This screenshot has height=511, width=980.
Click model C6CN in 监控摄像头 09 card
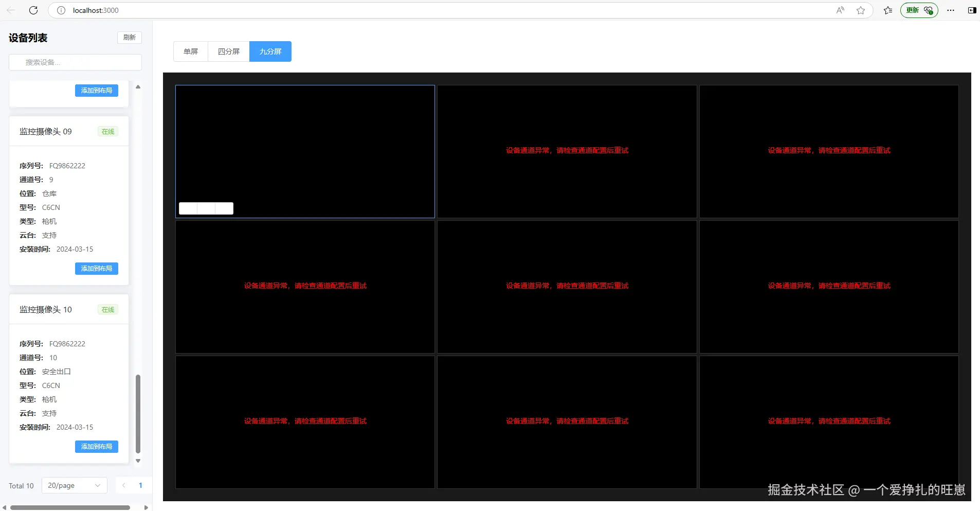pyautogui.click(x=51, y=207)
